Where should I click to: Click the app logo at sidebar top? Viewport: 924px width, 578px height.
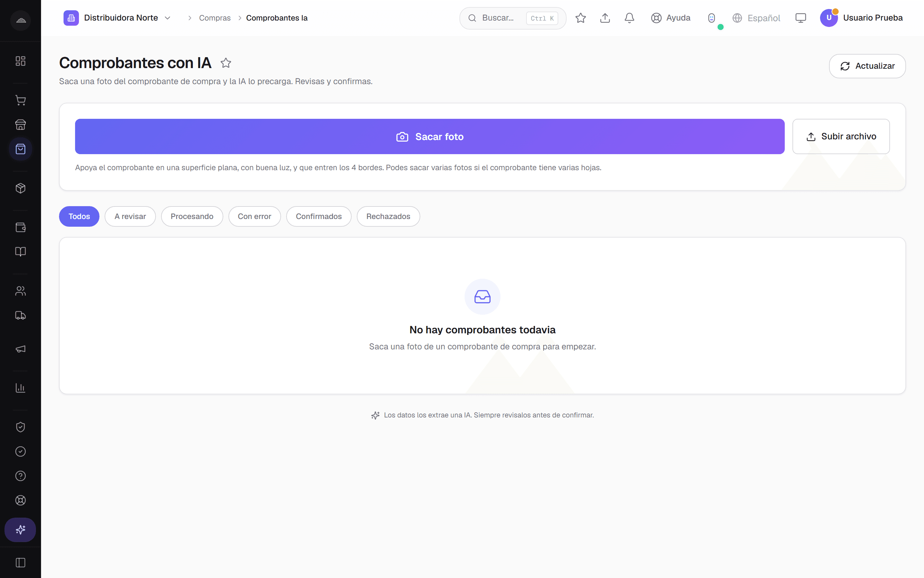coord(21,20)
